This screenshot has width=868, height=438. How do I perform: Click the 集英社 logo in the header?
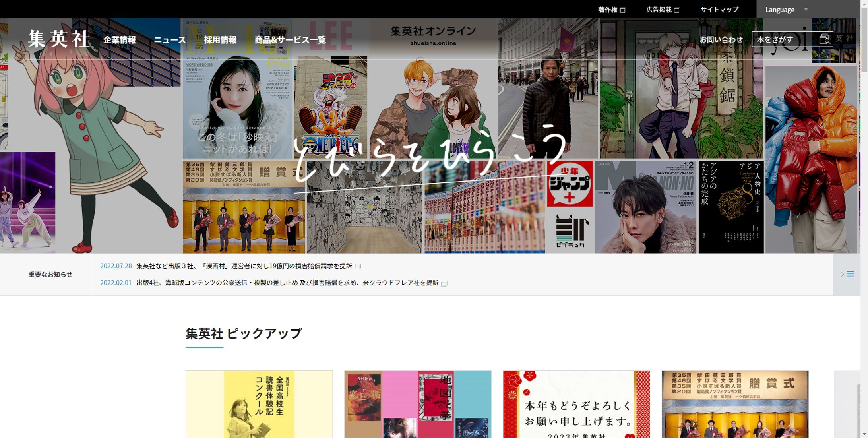click(59, 39)
